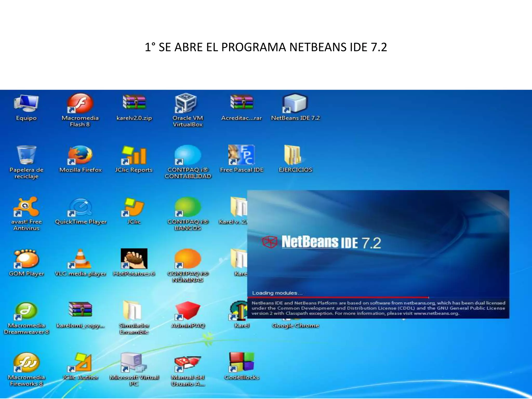Select the Free Pascal IDE shortcut

tap(241, 155)
